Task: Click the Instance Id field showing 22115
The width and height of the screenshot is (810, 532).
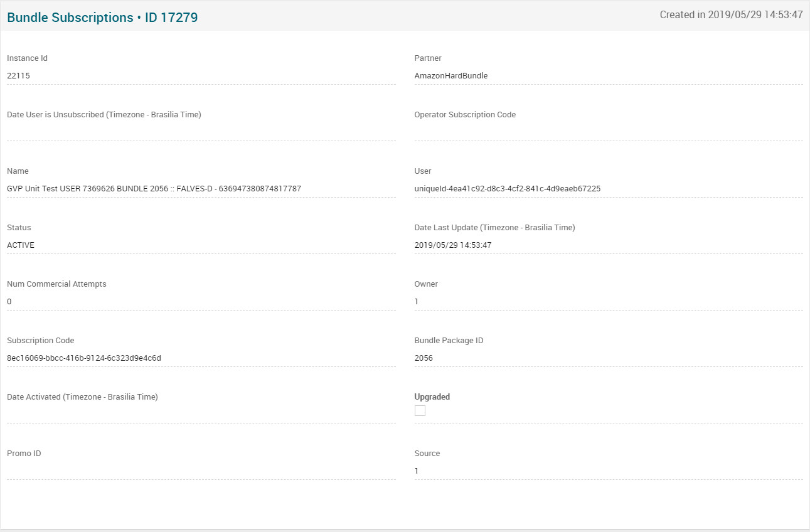Action: tap(201, 76)
